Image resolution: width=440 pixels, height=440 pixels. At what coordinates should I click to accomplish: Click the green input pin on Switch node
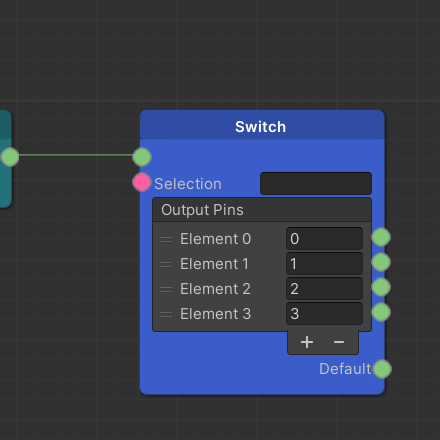142,157
